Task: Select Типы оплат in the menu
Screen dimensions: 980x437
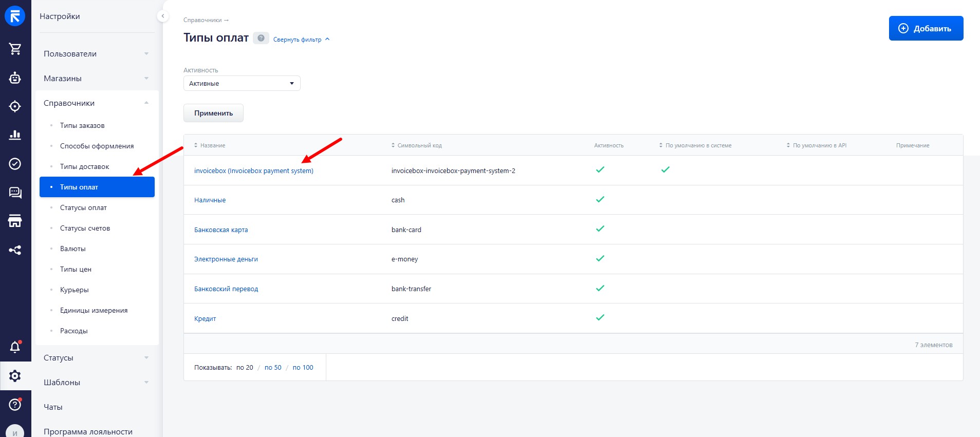Action: [x=97, y=187]
